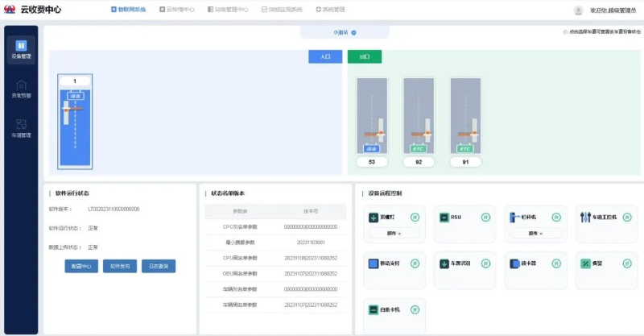Open the toll station selector dropdown
Viewport: 644px width, 336px height.
pos(345,32)
